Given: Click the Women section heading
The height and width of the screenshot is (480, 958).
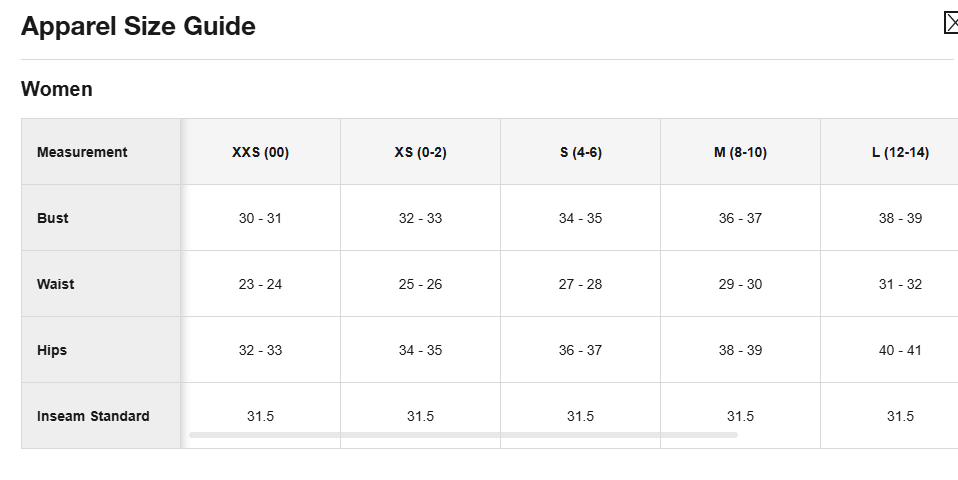Looking at the screenshot, I should (x=57, y=89).
